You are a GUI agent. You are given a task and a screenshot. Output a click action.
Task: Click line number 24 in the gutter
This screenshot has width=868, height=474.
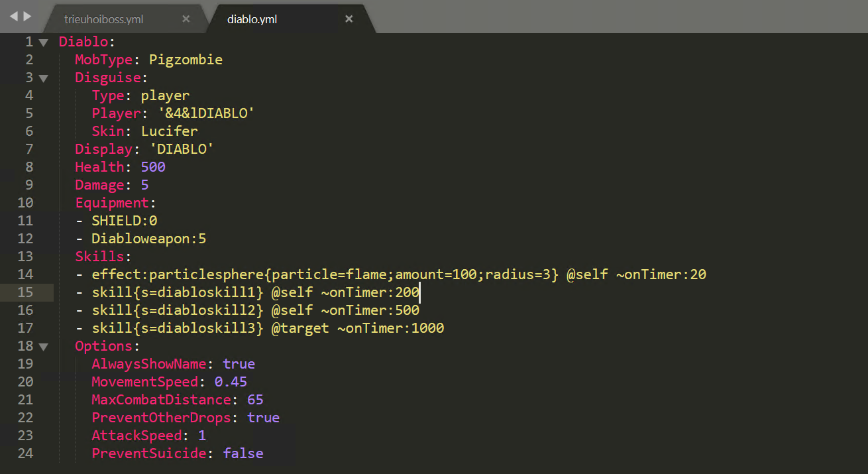tap(25, 453)
